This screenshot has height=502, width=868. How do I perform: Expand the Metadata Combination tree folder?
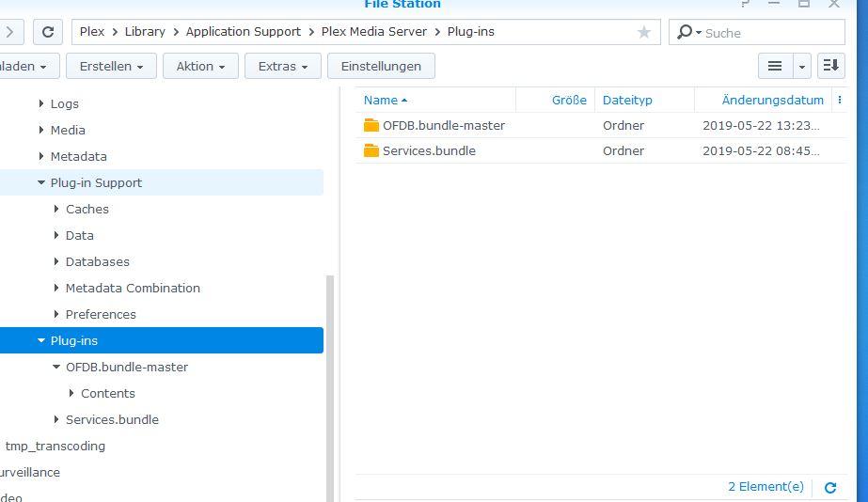click(56, 288)
